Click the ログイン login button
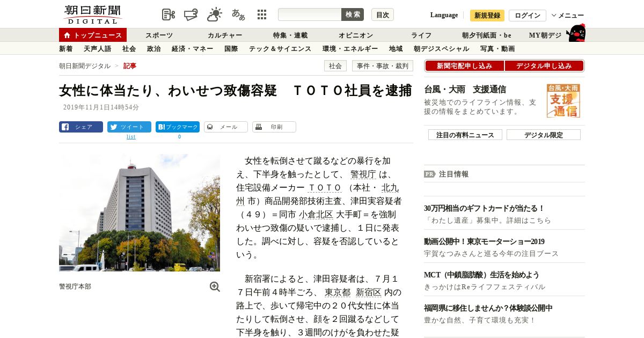Viewport: 644px width, 338px height. (528, 16)
